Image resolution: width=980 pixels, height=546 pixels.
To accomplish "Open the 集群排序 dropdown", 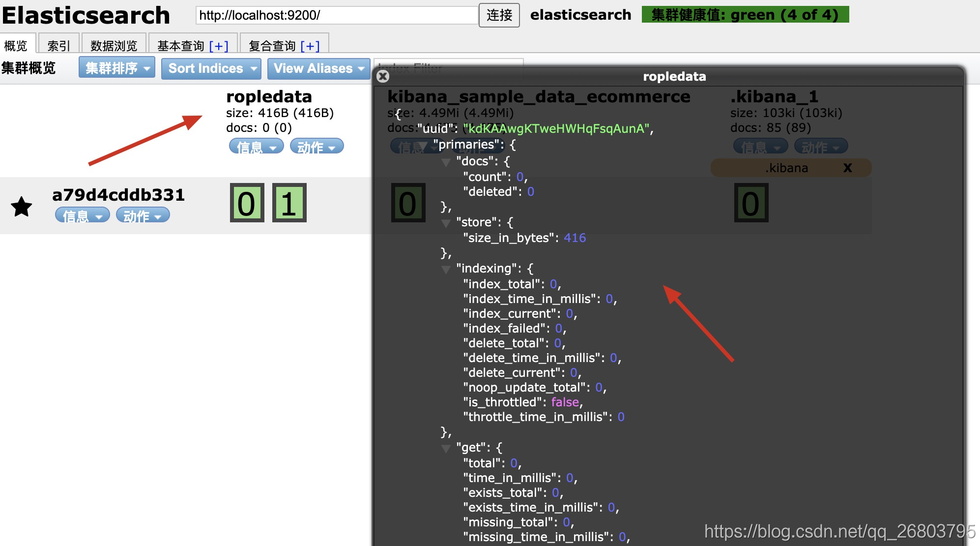I will (117, 68).
